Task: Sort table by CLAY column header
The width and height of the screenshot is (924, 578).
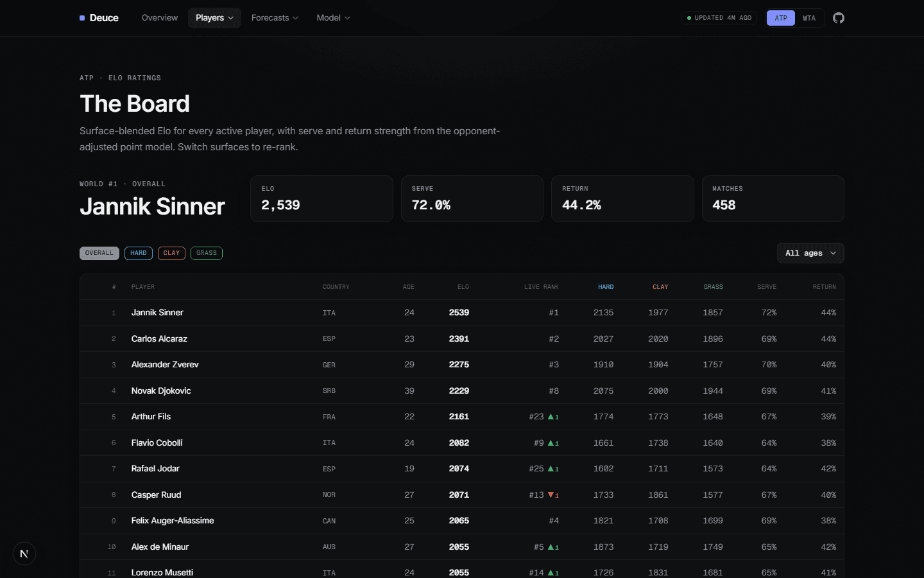Action: (660, 287)
